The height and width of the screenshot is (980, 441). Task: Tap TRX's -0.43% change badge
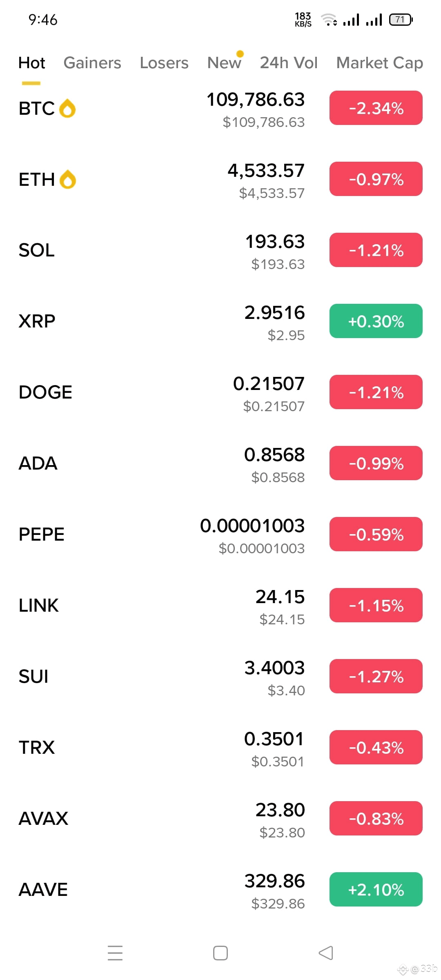[x=376, y=747]
